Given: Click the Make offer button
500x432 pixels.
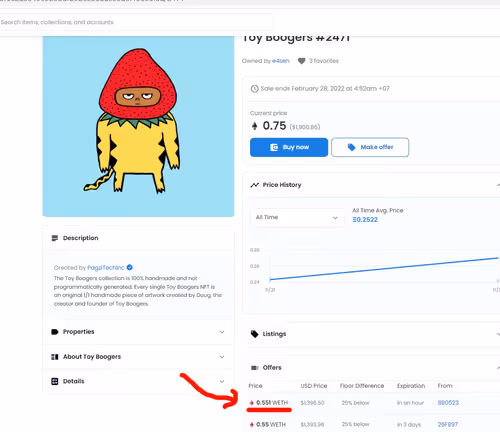Looking at the screenshot, I should pos(370,147).
